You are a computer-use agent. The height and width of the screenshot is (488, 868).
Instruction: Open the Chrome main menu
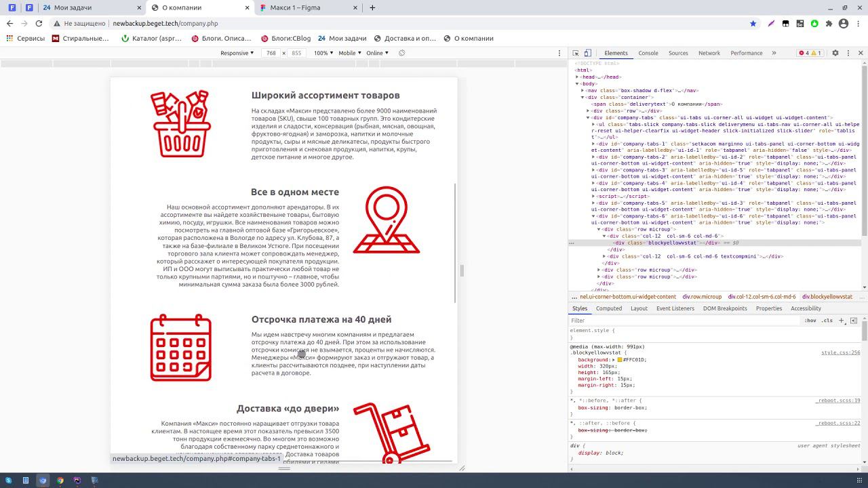(x=858, y=23)
